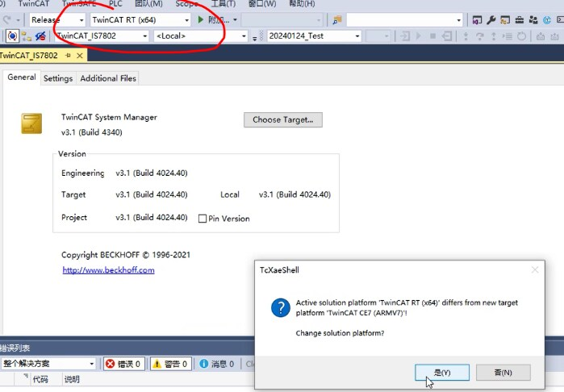Open the TwinCAT RT (x64) platform dropdown
The height and width of the screenshot is (392, 564).
point(187,19)
